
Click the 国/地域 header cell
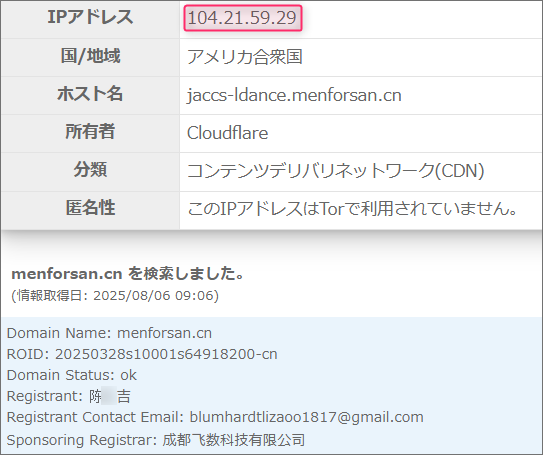pos(90,56)
